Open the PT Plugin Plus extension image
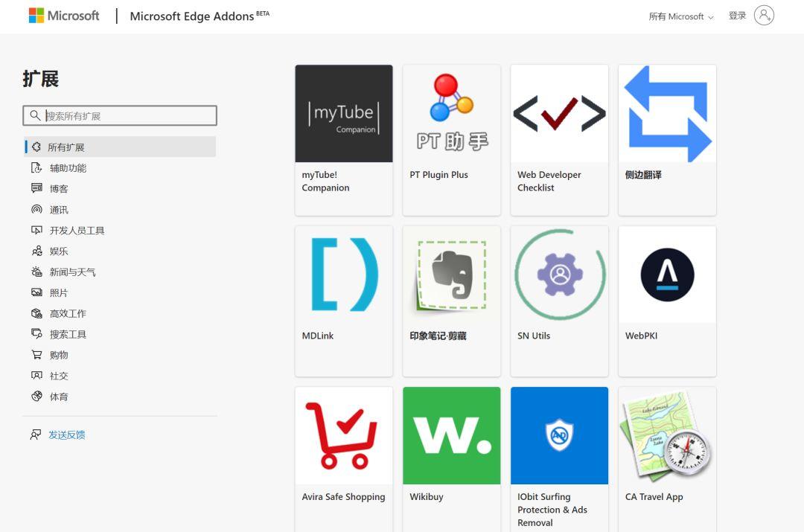The width and height of the screenshot is (804, 532). pyautogui.click(x=451, y=113)
